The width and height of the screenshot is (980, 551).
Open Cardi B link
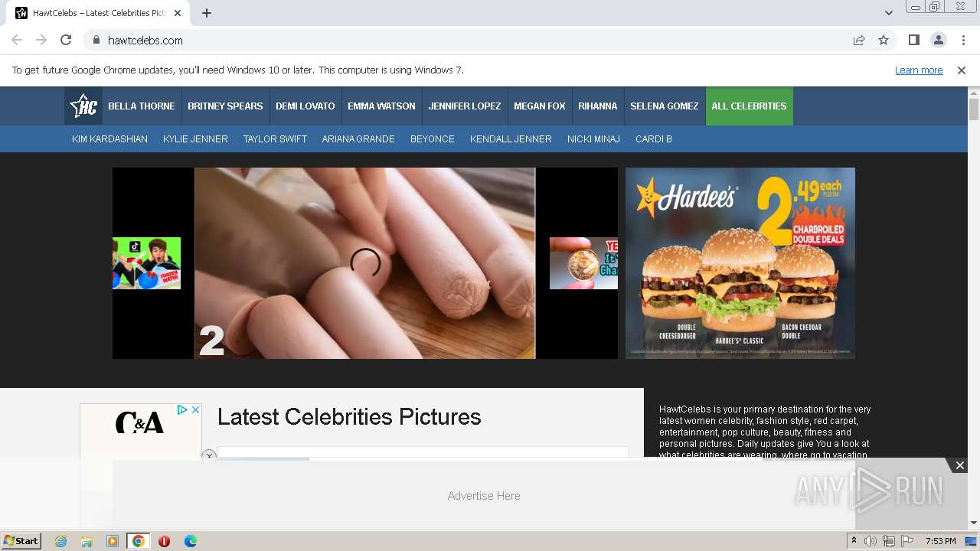point(654,139)
